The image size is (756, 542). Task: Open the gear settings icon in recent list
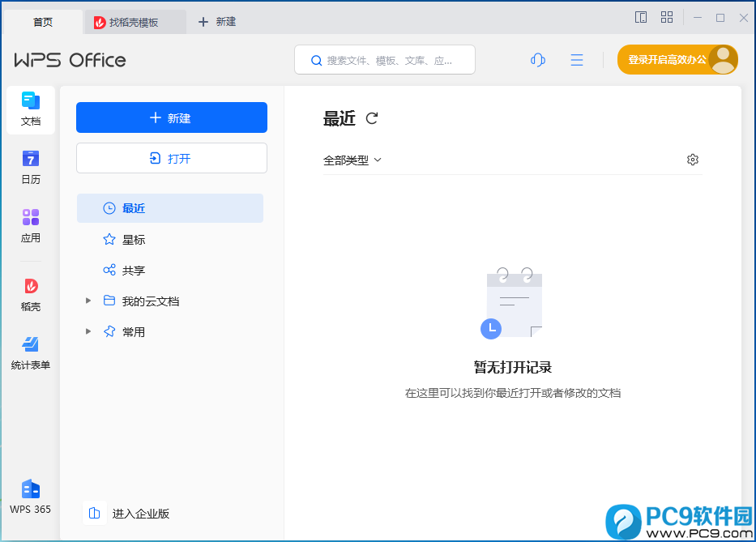[x=692, y=160]
